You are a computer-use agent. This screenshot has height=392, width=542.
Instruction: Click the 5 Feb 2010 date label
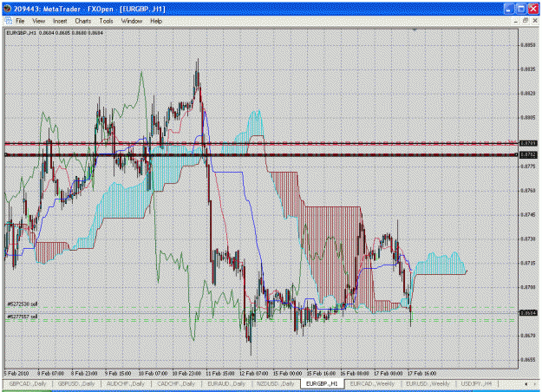pos(16,374)
